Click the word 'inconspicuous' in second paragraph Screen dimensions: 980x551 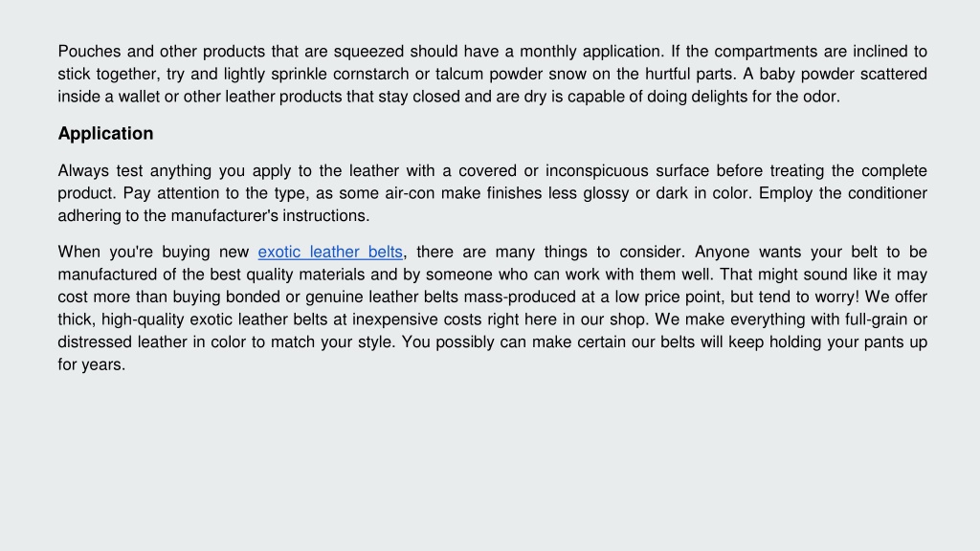click(x=596, y=171)
